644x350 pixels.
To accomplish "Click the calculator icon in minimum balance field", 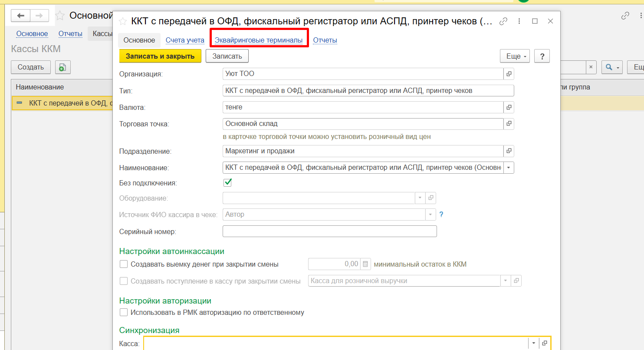I will pos(365,264).
